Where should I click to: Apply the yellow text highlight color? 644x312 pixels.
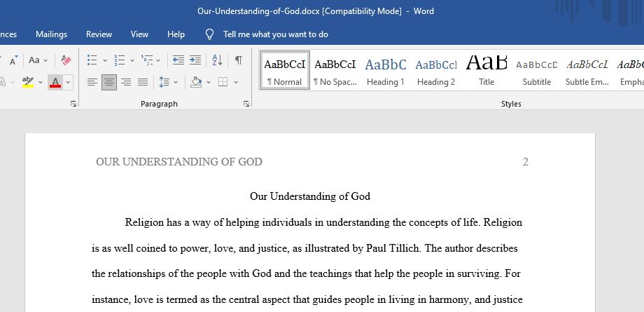[28, 82]
